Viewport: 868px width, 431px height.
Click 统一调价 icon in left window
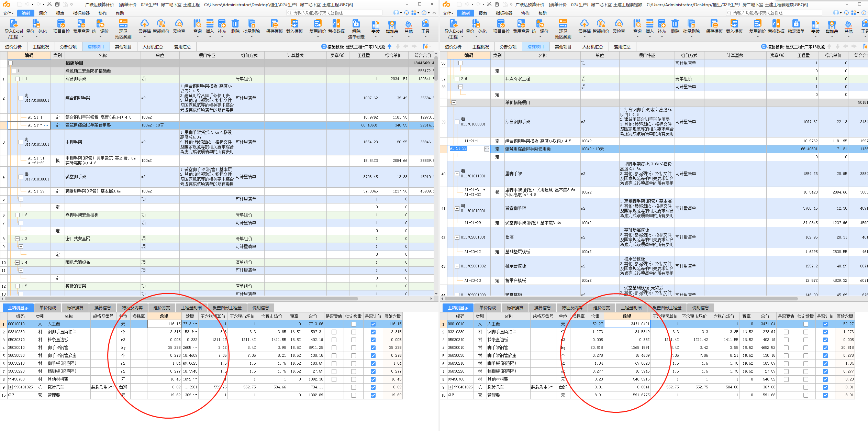(100, 24)
